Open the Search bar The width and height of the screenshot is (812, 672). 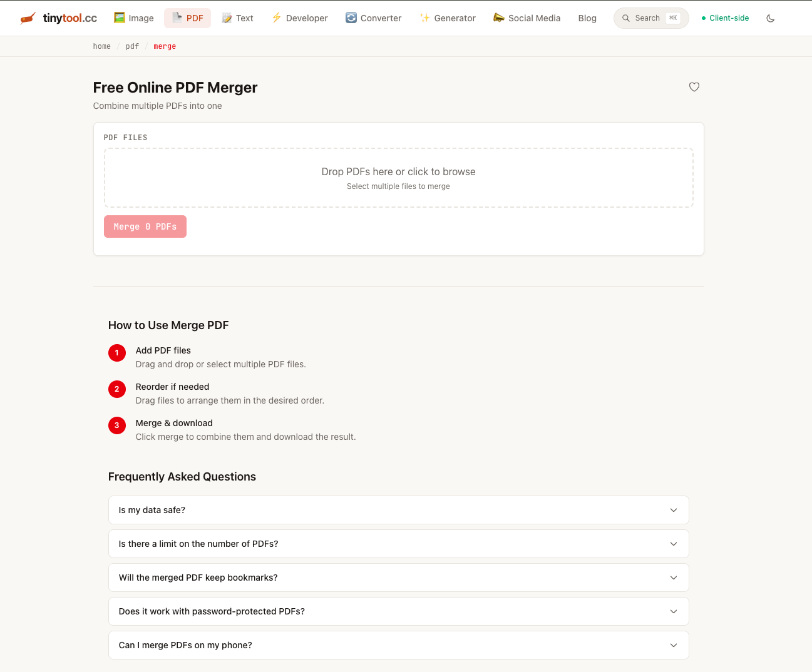click(650, 18)
